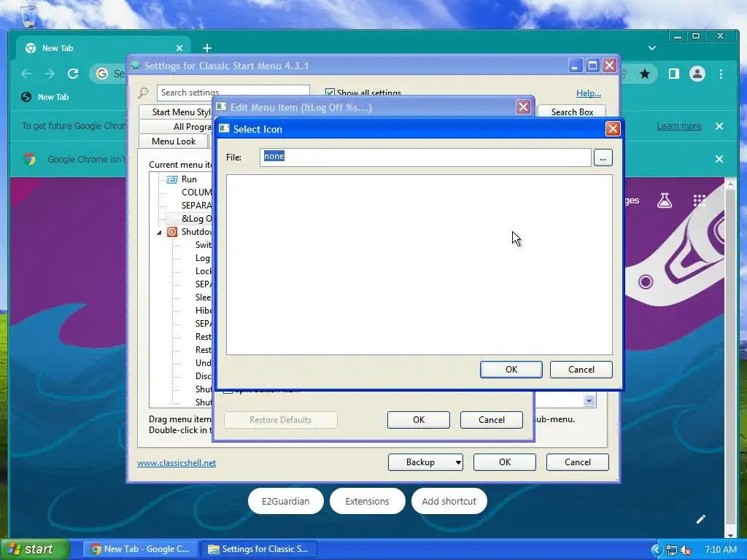Open the Help... link
747x560 pixels.
(589, 93)
